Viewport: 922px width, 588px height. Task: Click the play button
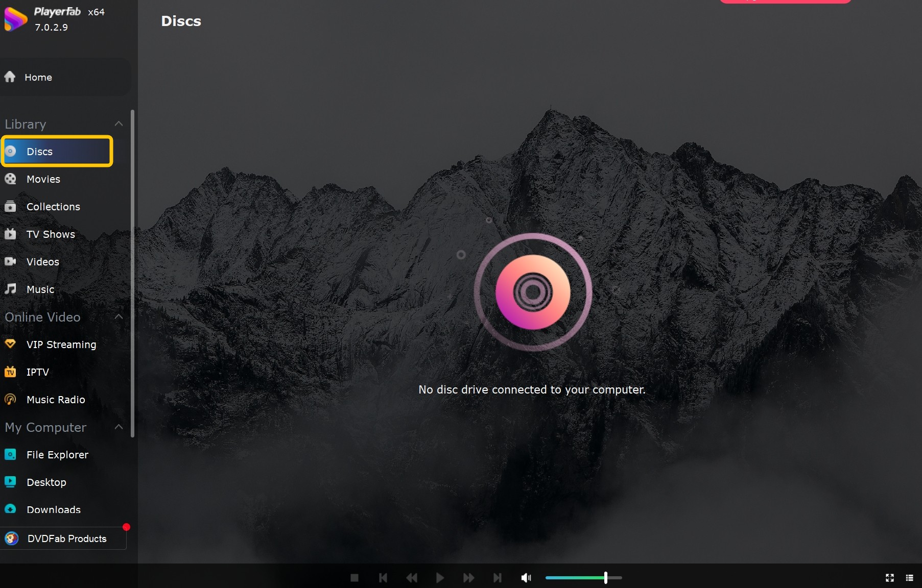click(440, 578)
